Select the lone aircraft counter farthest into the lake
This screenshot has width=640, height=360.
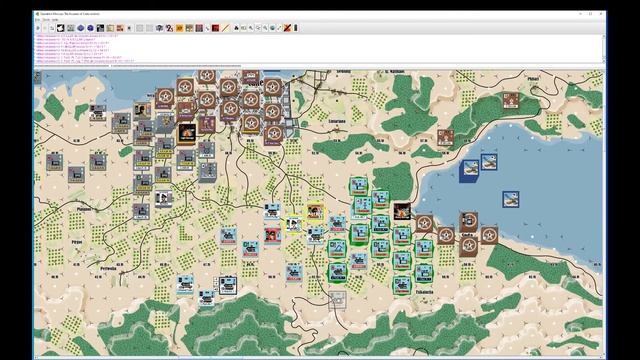click(511, 199)
